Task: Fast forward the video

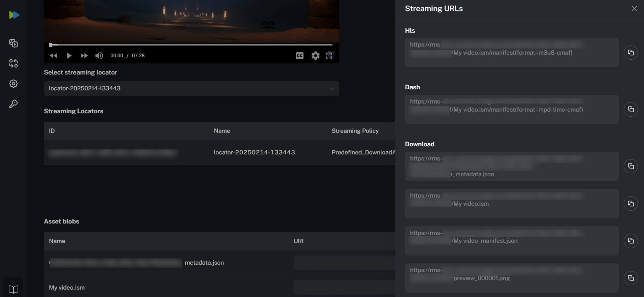Action: [84, 56]
